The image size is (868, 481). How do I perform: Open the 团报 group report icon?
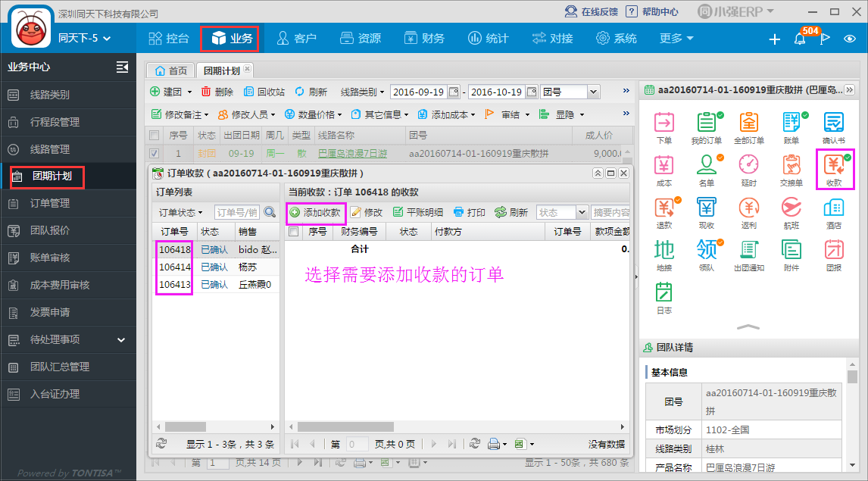point(834,255)
